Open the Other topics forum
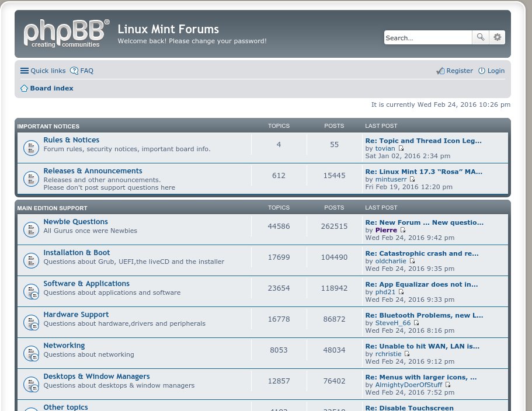Screen dimensions: 532x411 click(65, 407)
